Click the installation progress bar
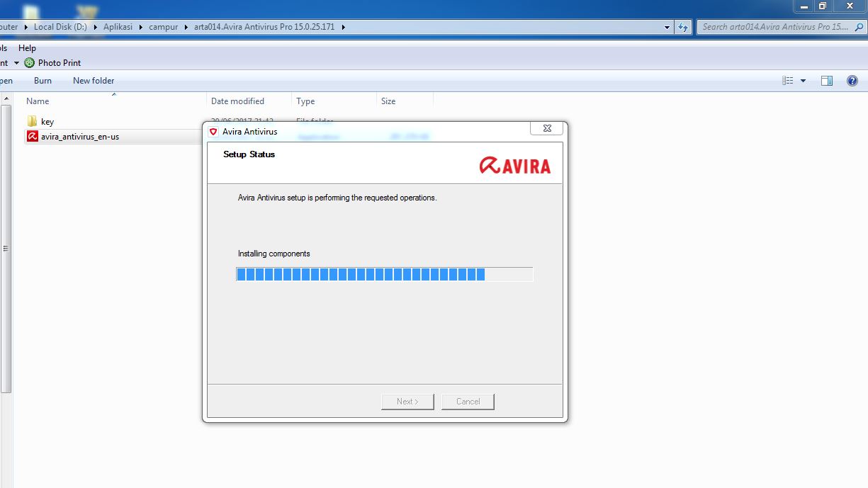The width and height of the screenshot is (868, 488). 384,274
